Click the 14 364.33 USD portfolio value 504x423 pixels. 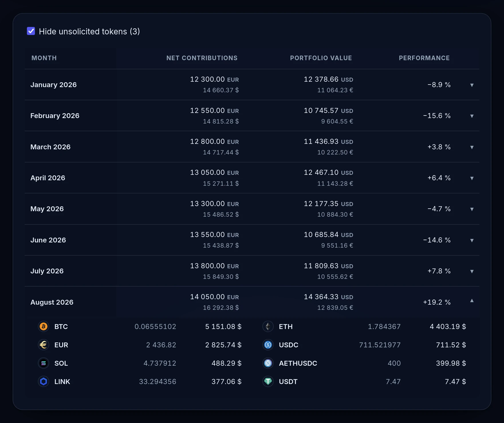tap(328, 297)
